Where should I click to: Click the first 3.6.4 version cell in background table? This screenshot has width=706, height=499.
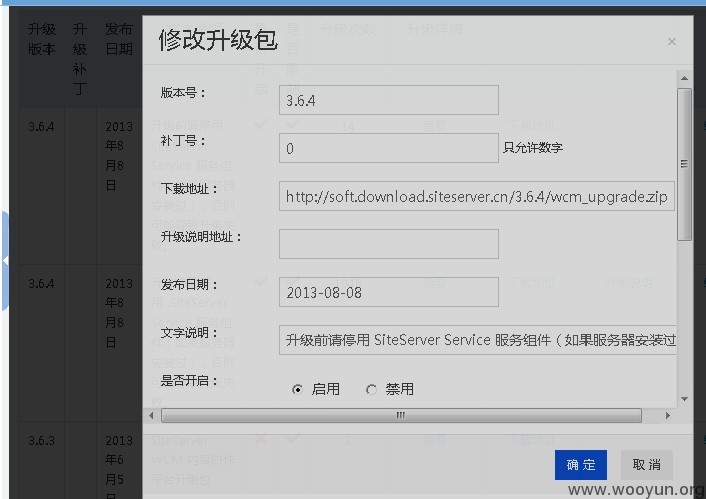(41, 127)
